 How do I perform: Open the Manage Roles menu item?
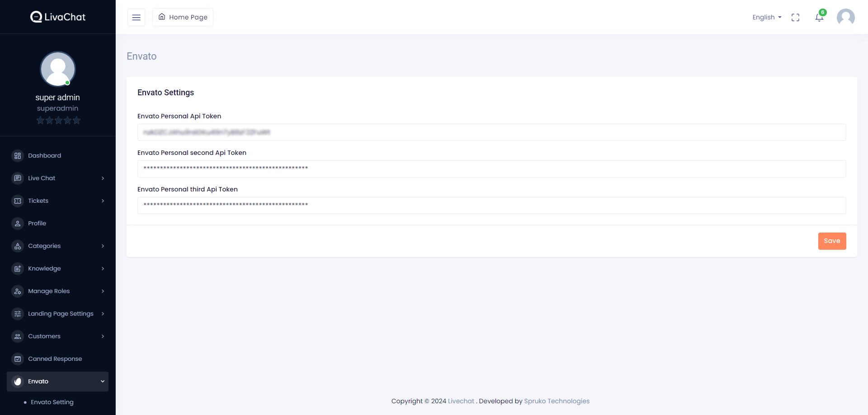[x=49, y=291]
